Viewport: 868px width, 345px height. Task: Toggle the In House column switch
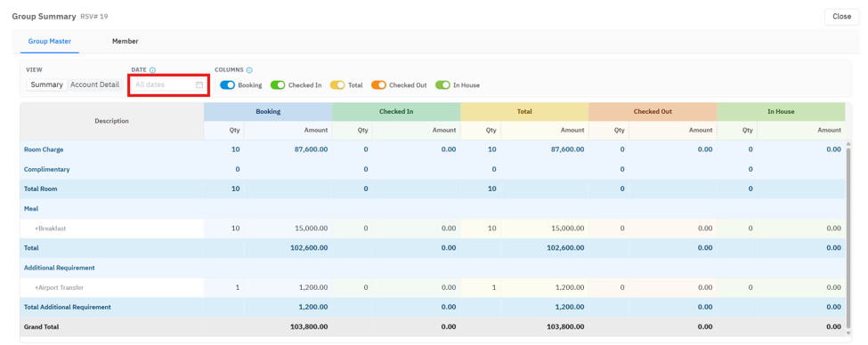pyautogui.click(x=442, y=85)
